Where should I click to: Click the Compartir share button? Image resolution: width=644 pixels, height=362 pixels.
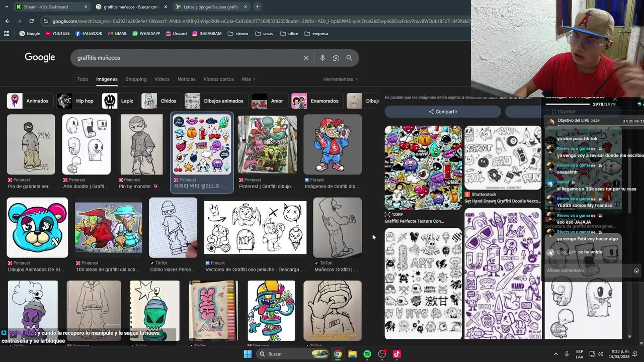coord(443,112)
